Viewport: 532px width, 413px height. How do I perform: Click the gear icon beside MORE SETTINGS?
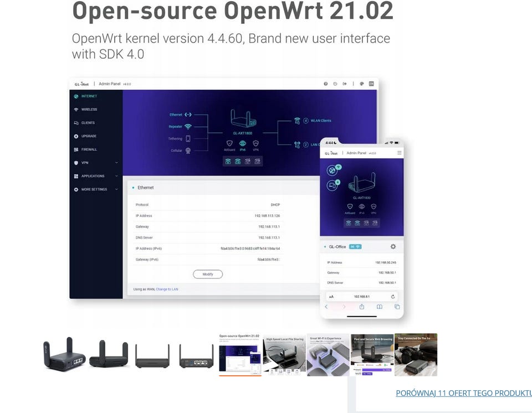point(76,189)
